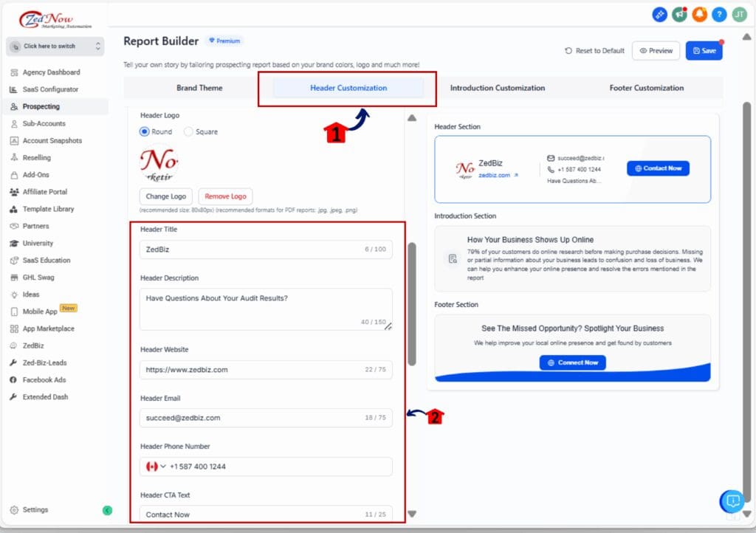Click the down chevron below the form scrollbar
Screen dimensions: 756x533
coord(413,512)
